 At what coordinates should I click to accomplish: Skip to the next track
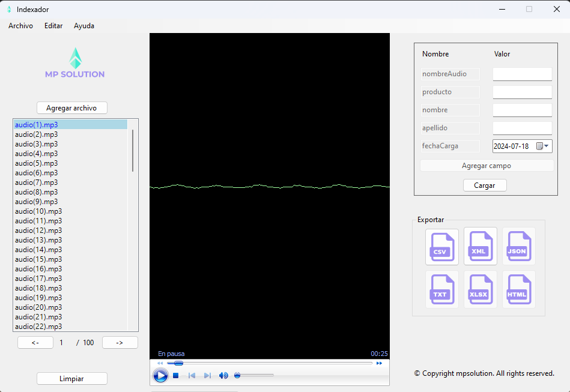207,375
